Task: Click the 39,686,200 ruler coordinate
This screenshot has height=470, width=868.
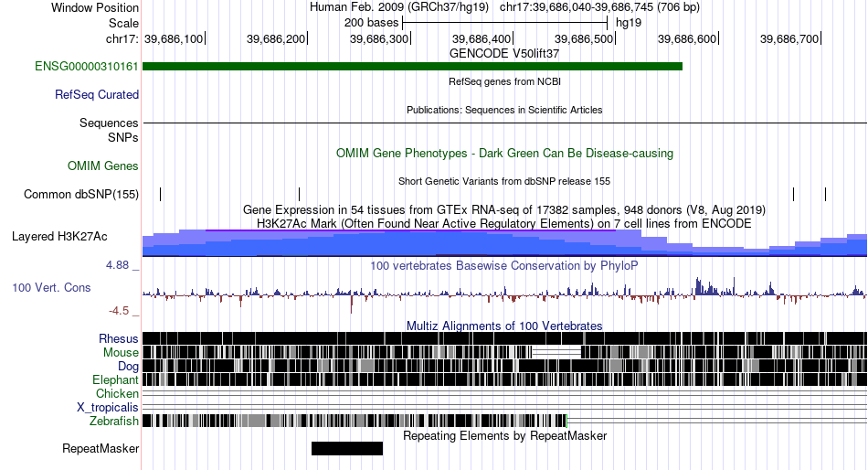Action: pyautogui.click(x=276, y=38)
